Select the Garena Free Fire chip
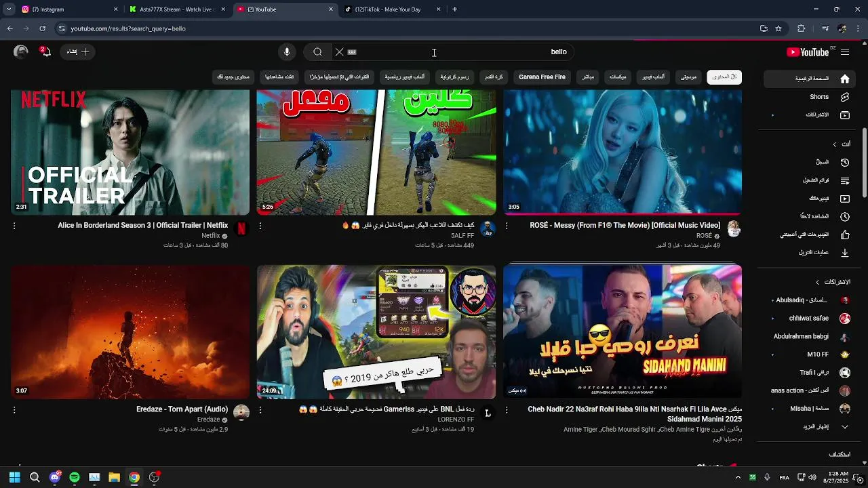Screen dimensions: 868x488 coord(542,77)
